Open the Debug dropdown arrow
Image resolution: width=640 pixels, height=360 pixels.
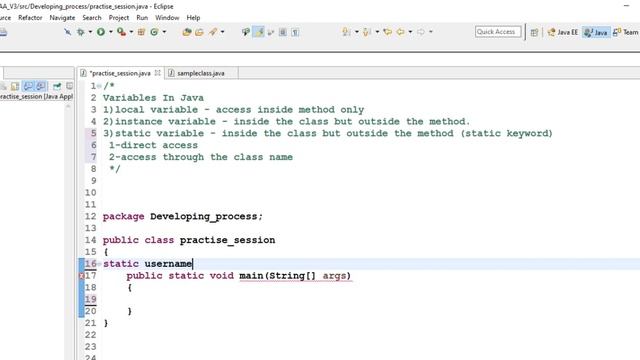[x=90, y=32]
